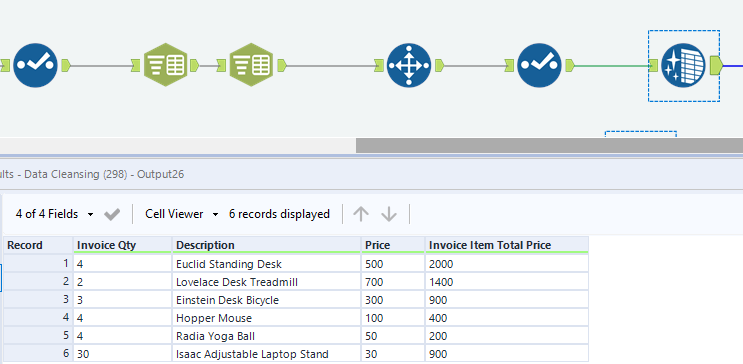This screenshot has width=743, height=364.
Task: Click the canvas horizontal scrollbar thumb
Action: (x=549, y=146)
